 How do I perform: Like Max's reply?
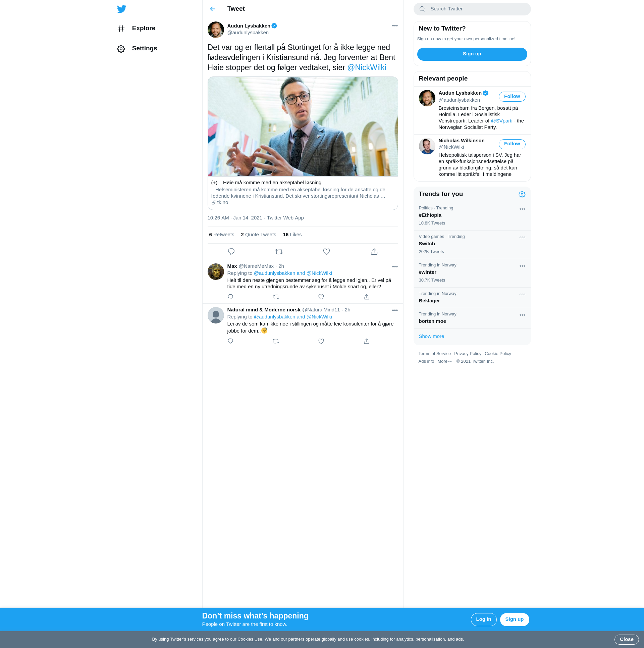(321, 297)
